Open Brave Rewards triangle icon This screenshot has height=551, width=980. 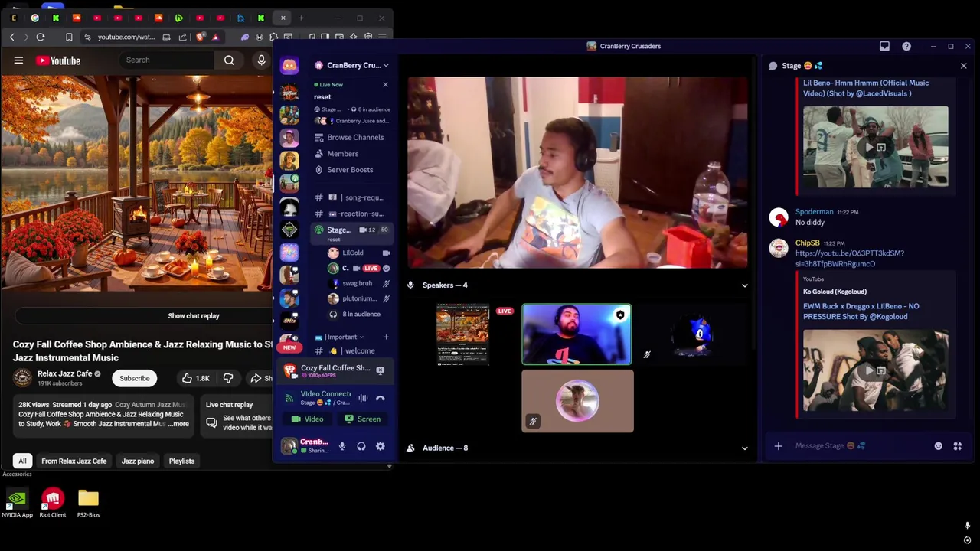[x=215, y=37]
